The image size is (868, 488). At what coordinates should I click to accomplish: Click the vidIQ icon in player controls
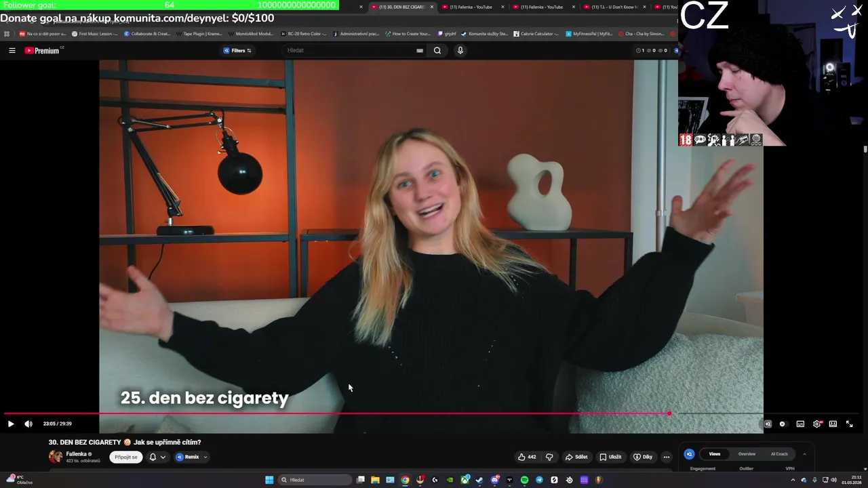click(768, 424)
